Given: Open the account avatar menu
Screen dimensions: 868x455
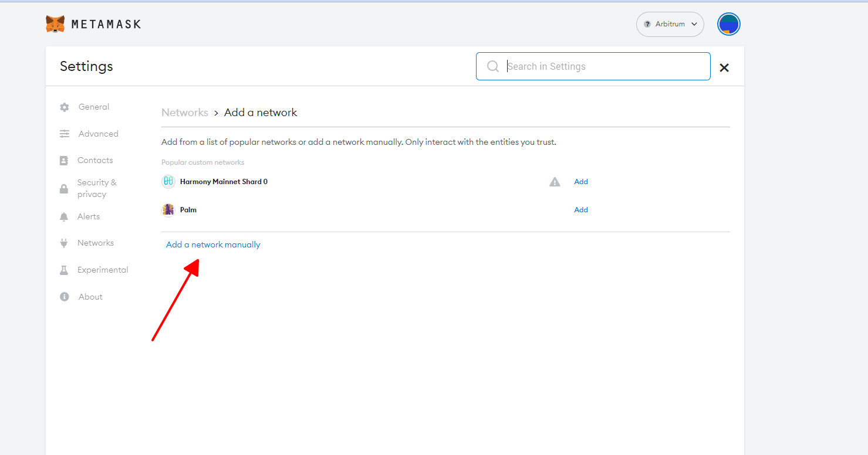Looking at the screenshot, I should (729, 24).
